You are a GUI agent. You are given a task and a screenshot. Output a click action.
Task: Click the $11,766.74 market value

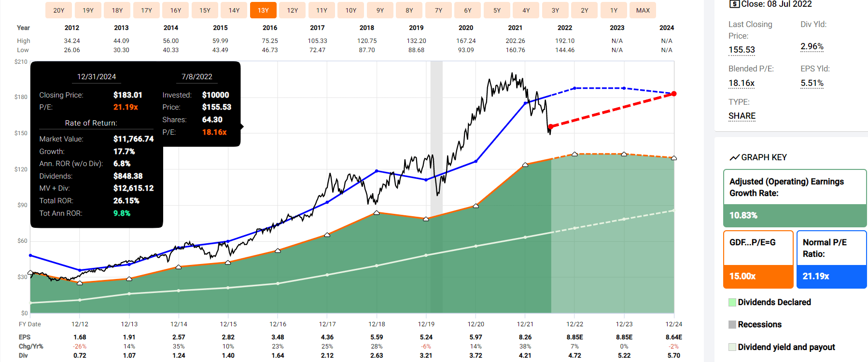134,139
